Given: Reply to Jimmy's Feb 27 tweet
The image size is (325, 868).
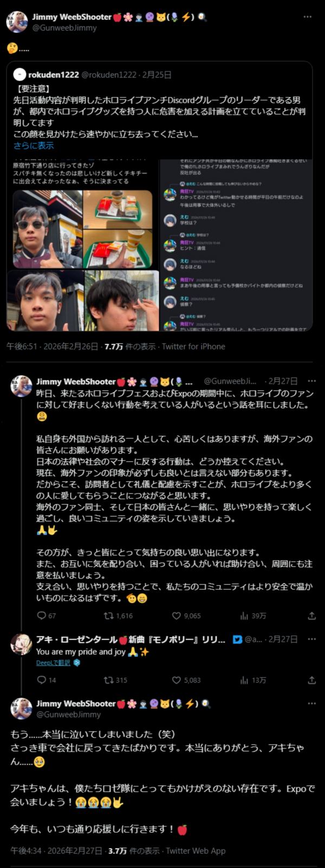Looking at the screenshot, I should pyautogui.click(x=42, y=616).
